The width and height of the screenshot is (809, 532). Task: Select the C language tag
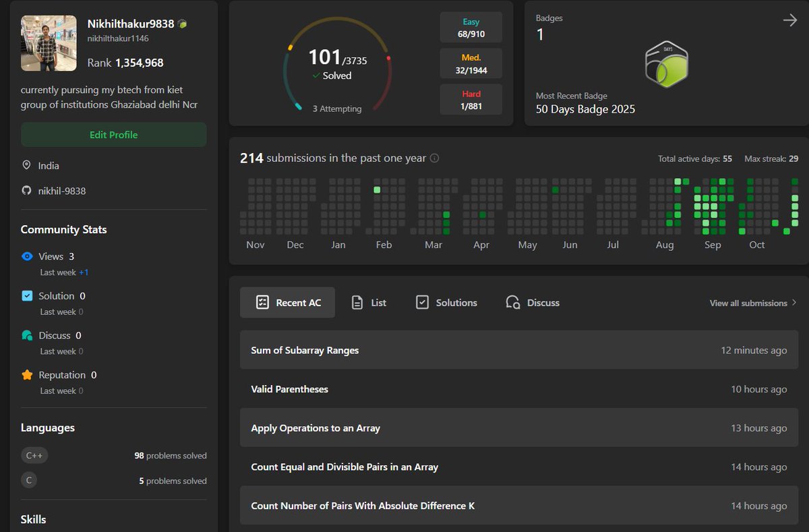click(29, 481)
